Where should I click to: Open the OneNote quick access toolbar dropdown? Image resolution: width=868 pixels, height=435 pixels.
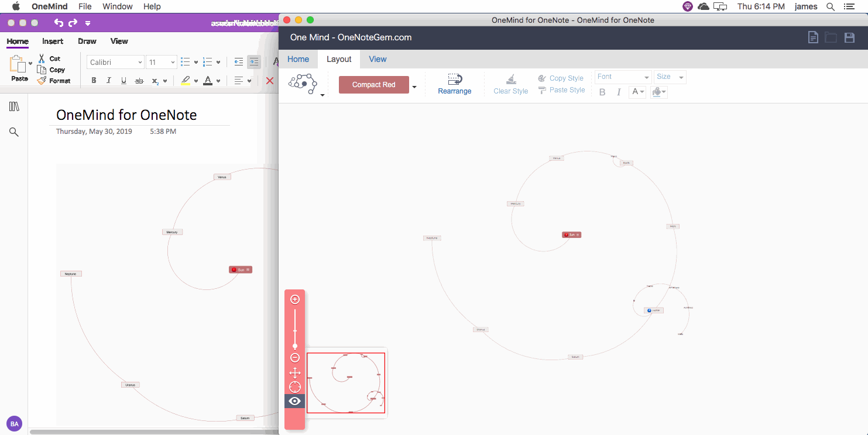88,23
